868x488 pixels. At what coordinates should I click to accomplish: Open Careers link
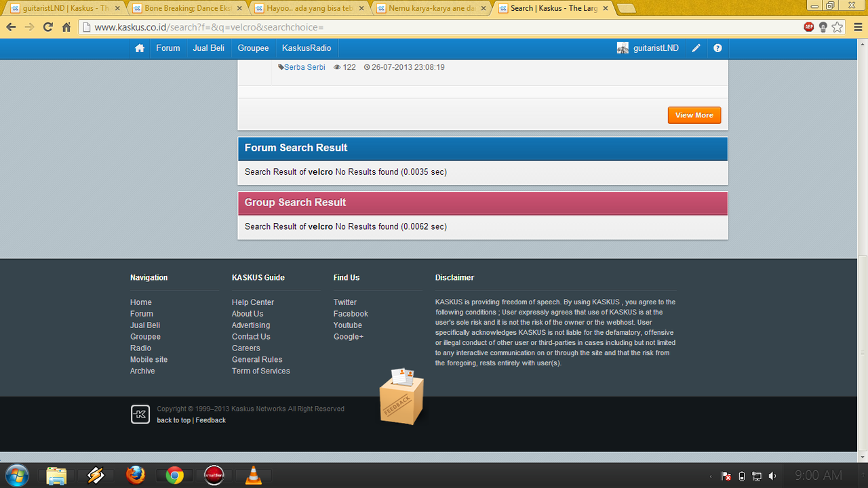pyautogui.click(x=246, y=348)
